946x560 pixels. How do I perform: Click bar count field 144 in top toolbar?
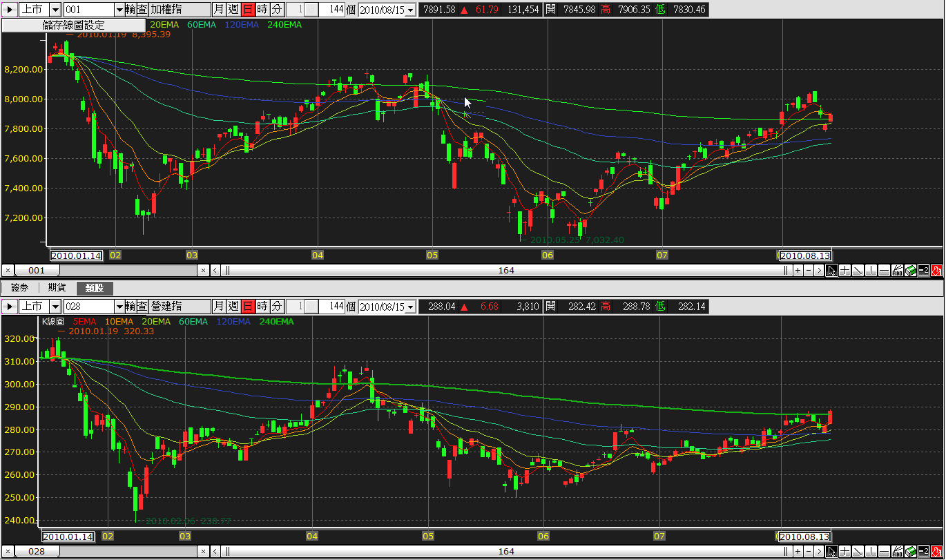pyautogui.click(x=332, y=10)
